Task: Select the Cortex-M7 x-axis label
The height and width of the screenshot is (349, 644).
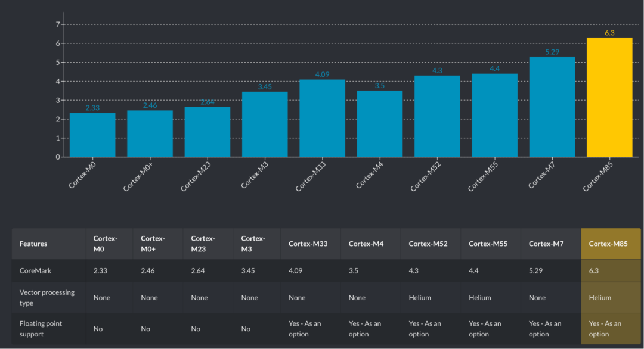Action: coord(541,175)
